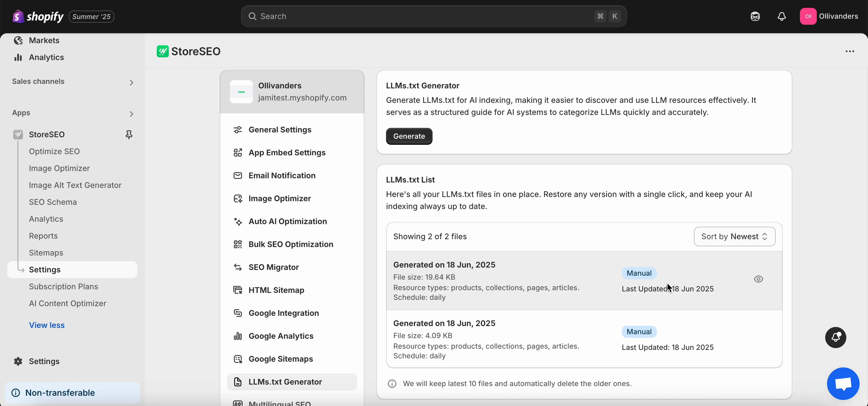The image size is (868, 406).
Task: Click Manual badge on 19.64 KB file
Action: (x=639, y=273)
